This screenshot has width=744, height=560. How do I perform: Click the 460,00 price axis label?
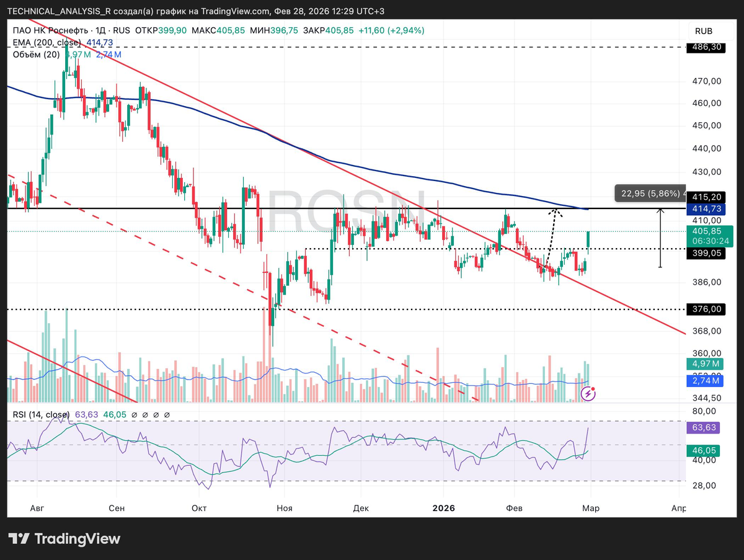click(x=706, y=103)
